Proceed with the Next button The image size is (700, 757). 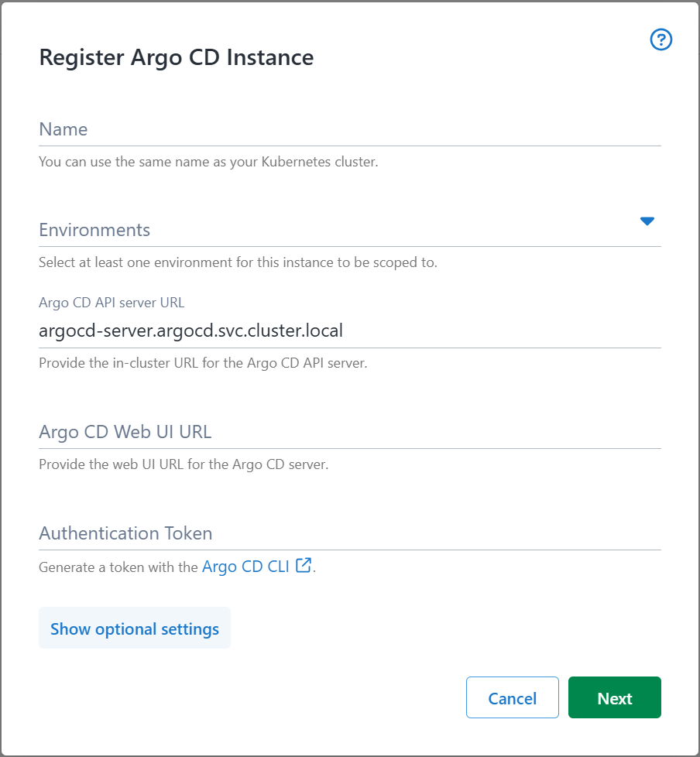coord(614,698)
